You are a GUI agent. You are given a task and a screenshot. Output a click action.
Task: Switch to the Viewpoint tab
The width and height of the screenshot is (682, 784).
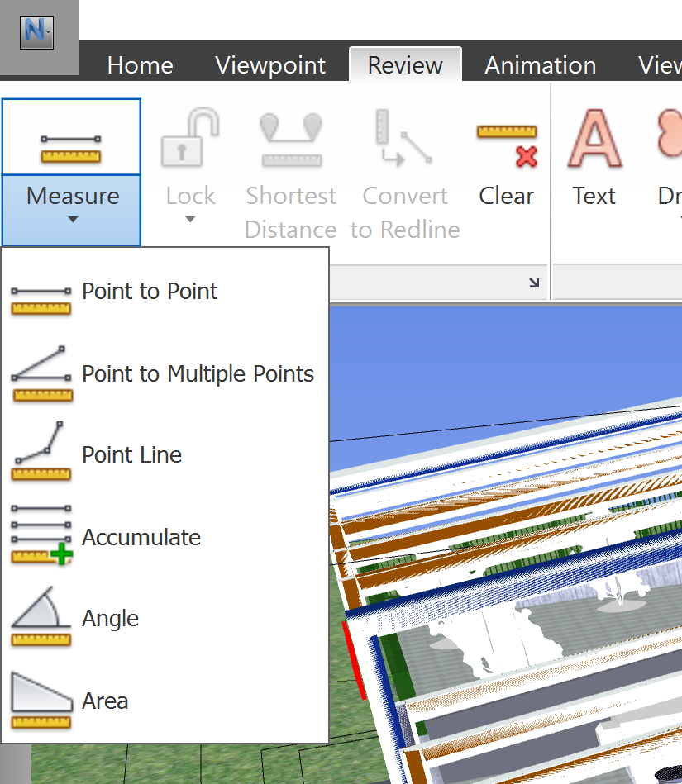coord(269,65)
